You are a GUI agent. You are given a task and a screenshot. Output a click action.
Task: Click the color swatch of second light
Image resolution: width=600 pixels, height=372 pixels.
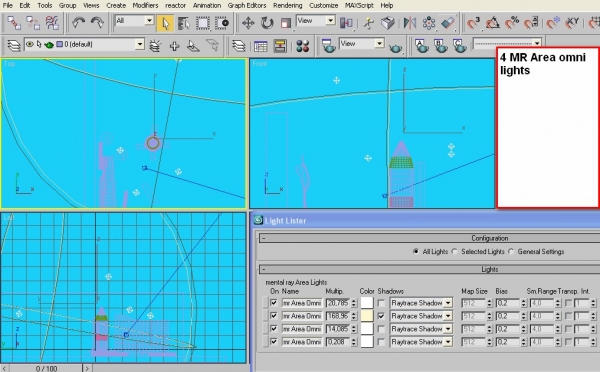point(367,316)
